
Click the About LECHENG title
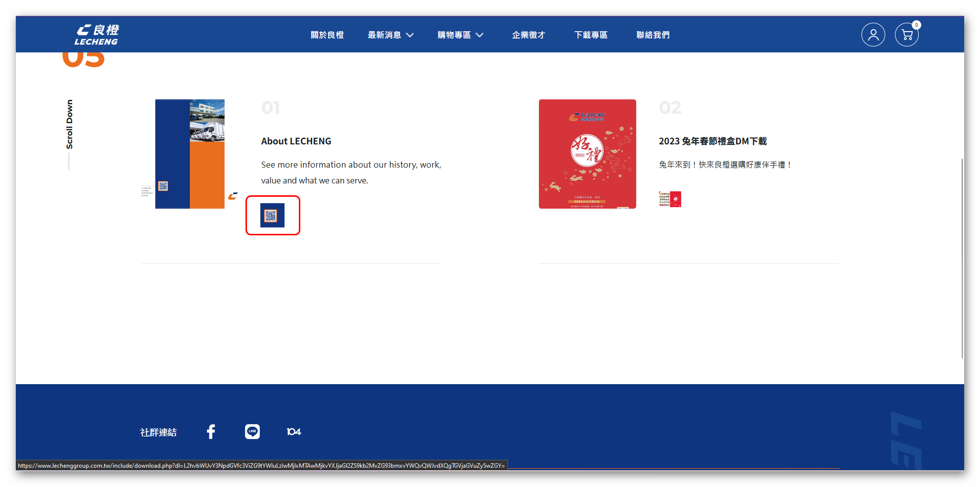point(296,141)
